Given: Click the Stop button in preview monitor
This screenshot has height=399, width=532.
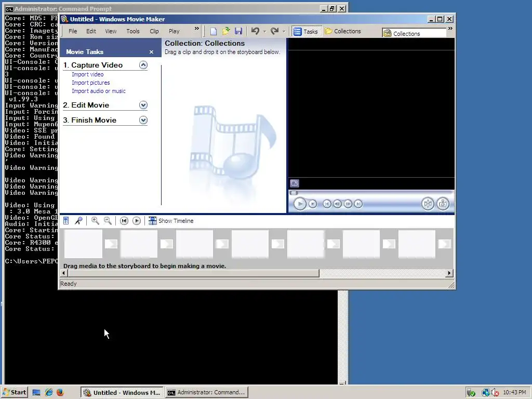Looking at the screenshot, I should pos(313,204).
